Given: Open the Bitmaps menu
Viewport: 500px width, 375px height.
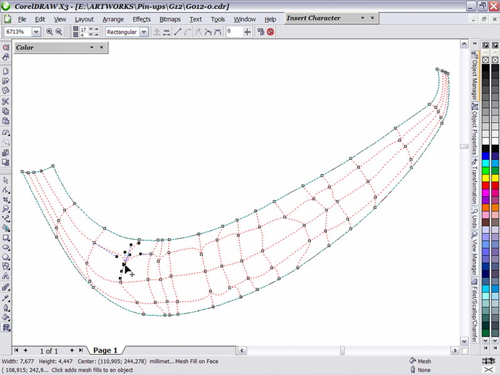Looking at the screenshot, I should 170,19.
